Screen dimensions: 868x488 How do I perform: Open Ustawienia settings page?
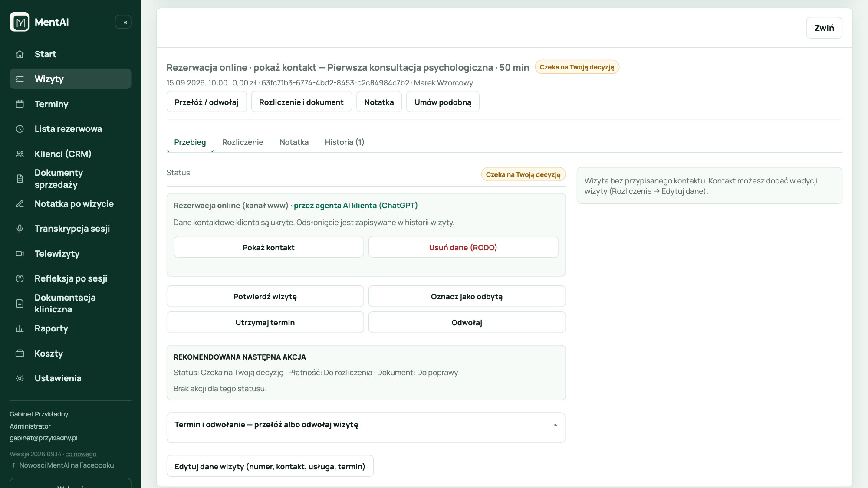70,378
